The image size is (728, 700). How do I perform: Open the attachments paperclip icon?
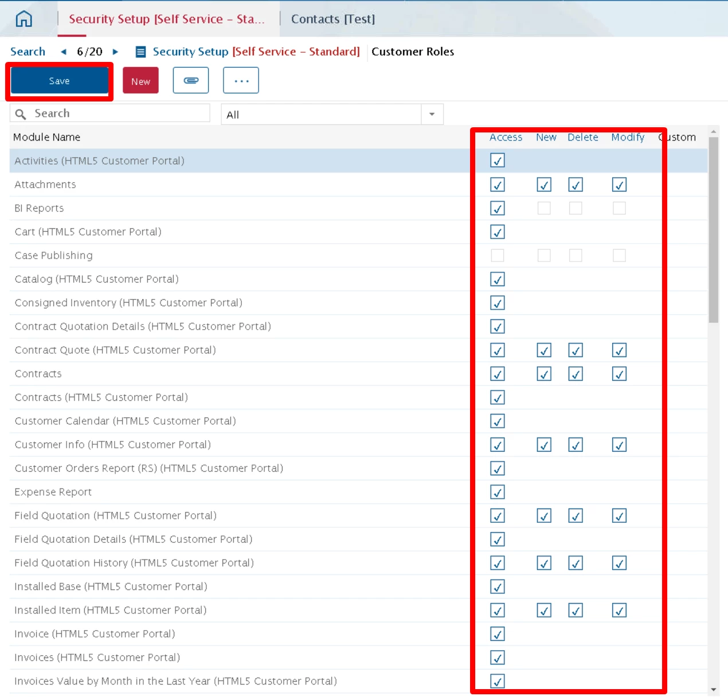(x=191, y=80)
